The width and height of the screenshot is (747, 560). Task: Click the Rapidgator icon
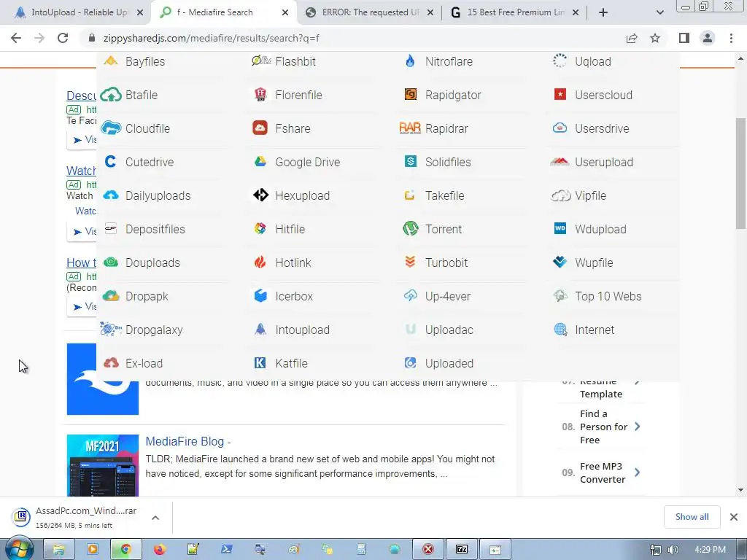[x=410, y=94]
